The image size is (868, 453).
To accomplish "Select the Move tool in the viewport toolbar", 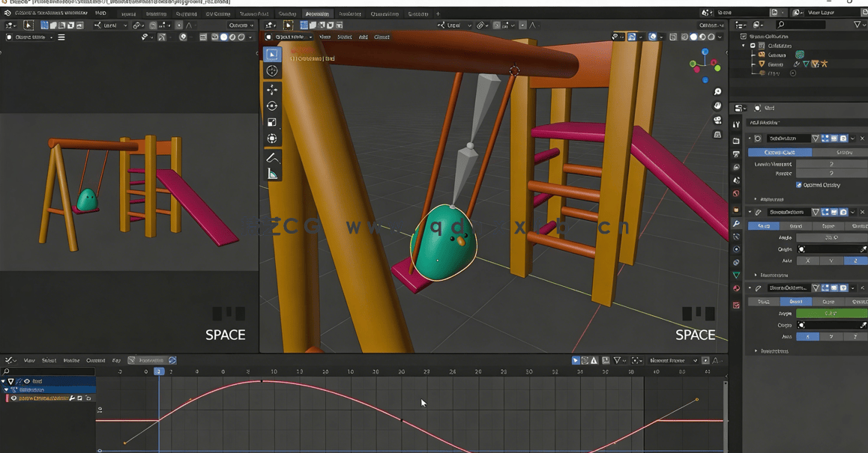I will [272, 89].
